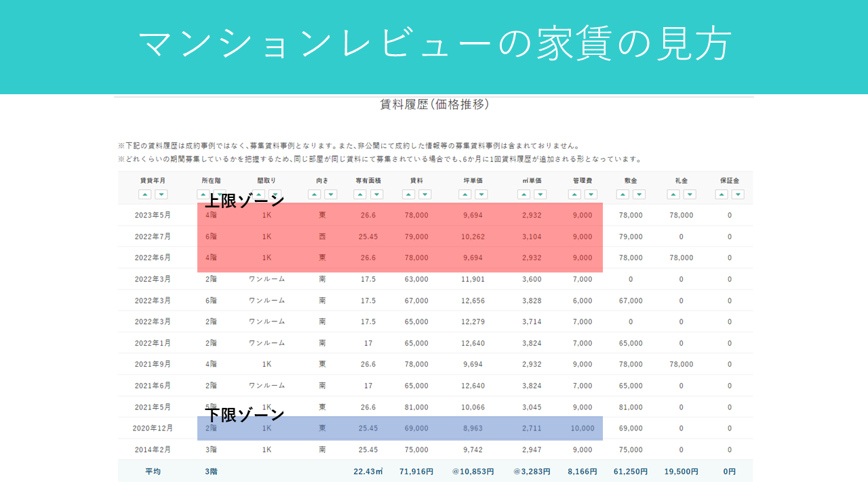Sort 所在階 column ascending
This screenshot has width=868, height=488.
pos(203,195)
